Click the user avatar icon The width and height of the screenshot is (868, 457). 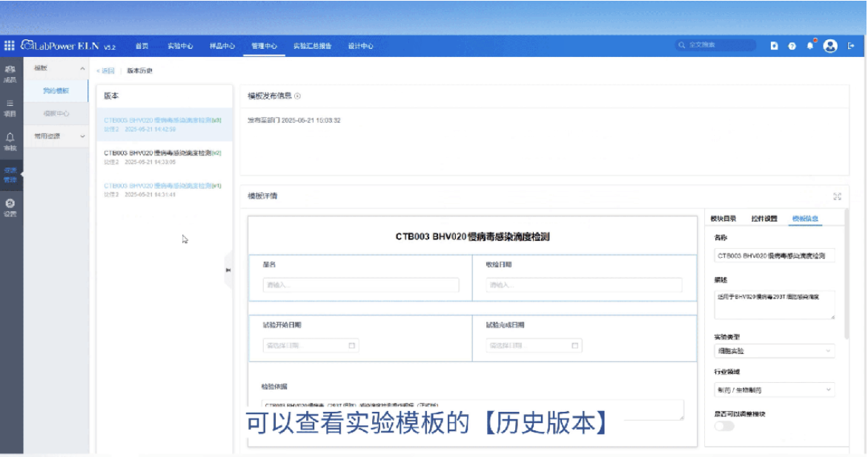(829, 46)
